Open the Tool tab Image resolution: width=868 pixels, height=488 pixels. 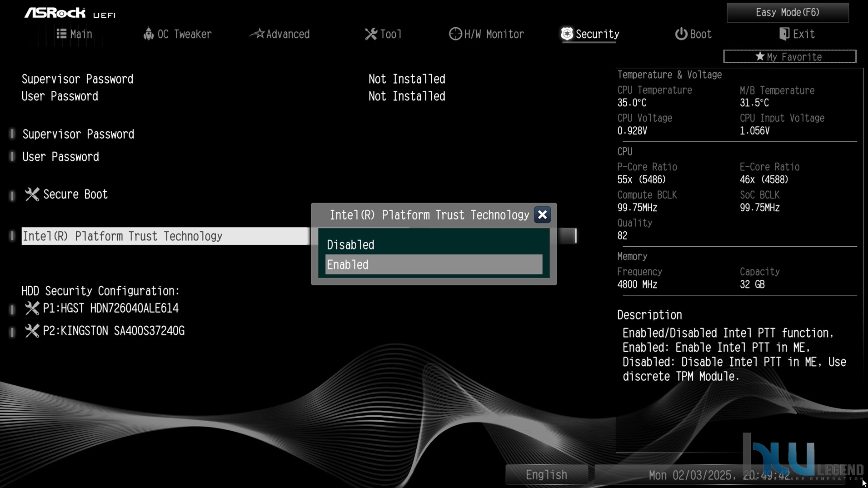384,34
